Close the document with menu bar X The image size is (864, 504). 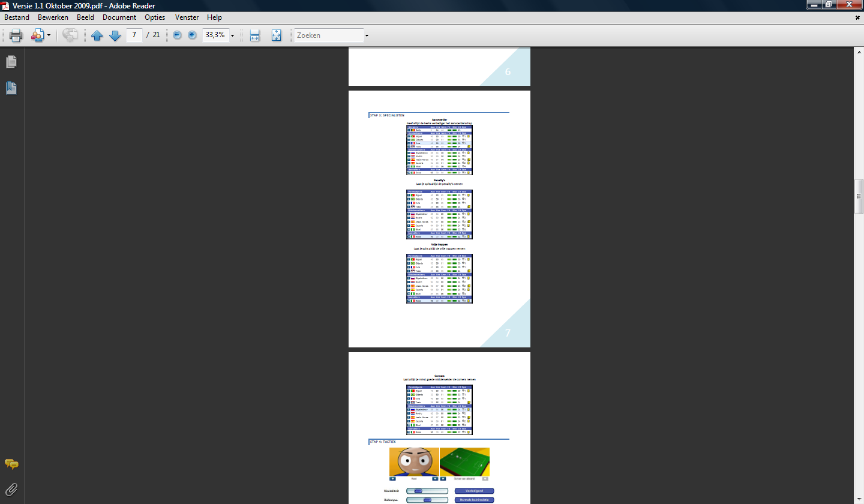[x=857, y=17]
